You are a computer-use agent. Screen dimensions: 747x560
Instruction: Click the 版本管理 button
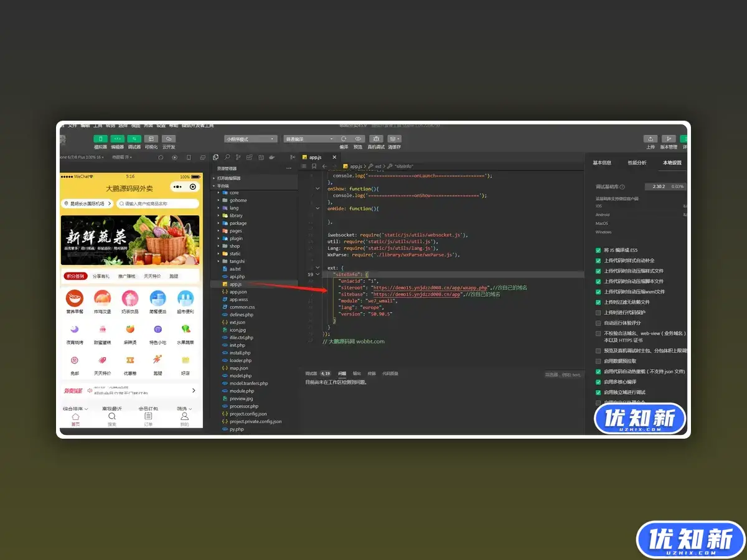tap(667, 139)
